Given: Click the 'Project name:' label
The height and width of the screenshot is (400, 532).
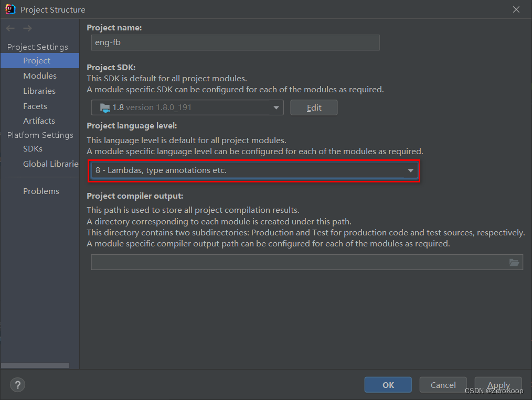Looking at the screenshot, I should point(114,28).
